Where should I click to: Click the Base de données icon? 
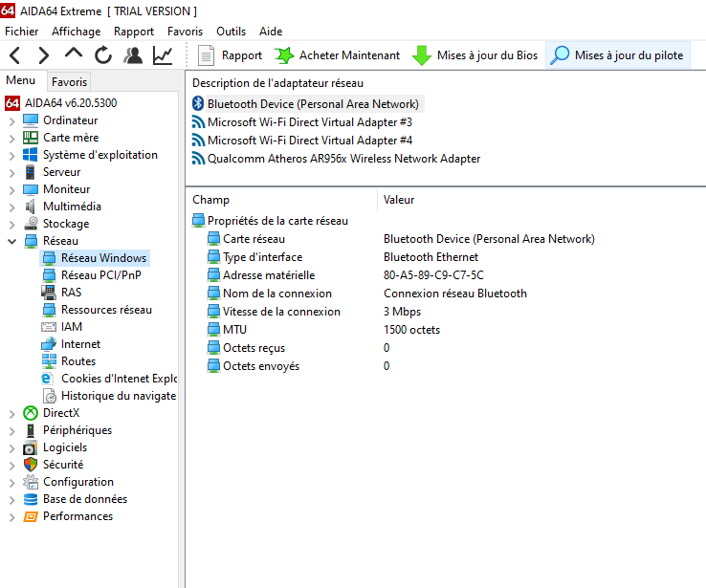click(x=31, y=499)
